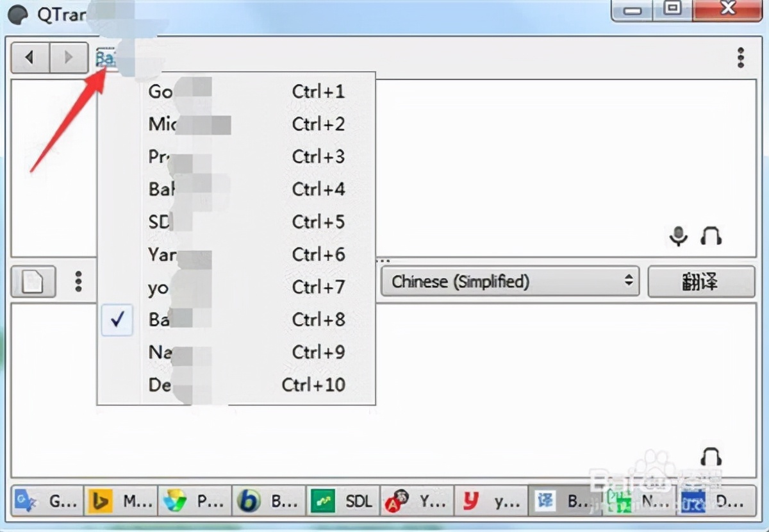Select the Baidu 译 service button

[564, 501]
